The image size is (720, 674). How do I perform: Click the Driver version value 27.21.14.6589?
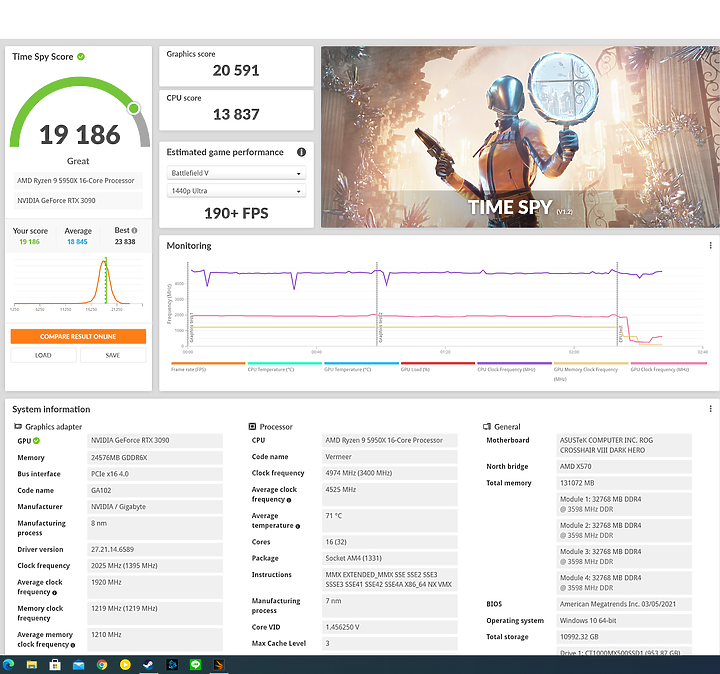pos(155,549)
